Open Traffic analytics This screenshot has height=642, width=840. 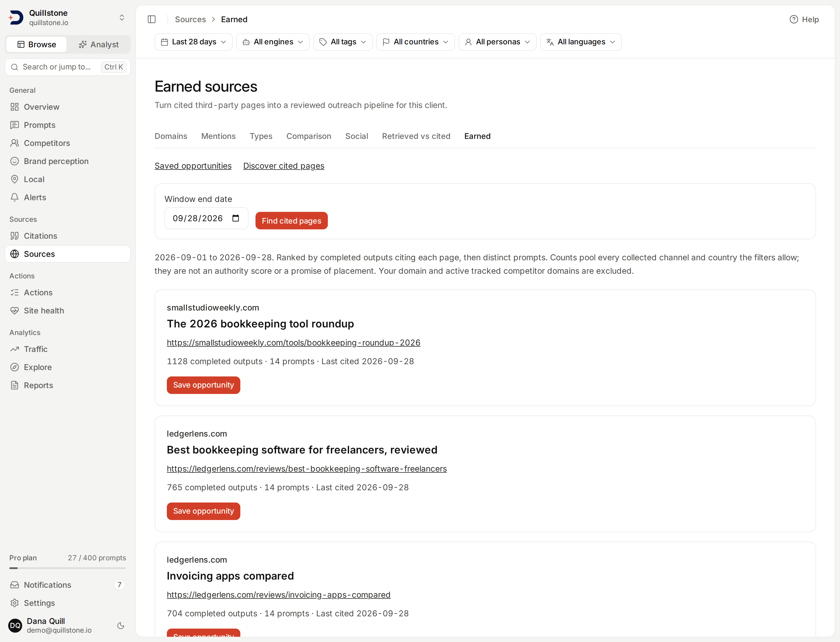[68, 349]
